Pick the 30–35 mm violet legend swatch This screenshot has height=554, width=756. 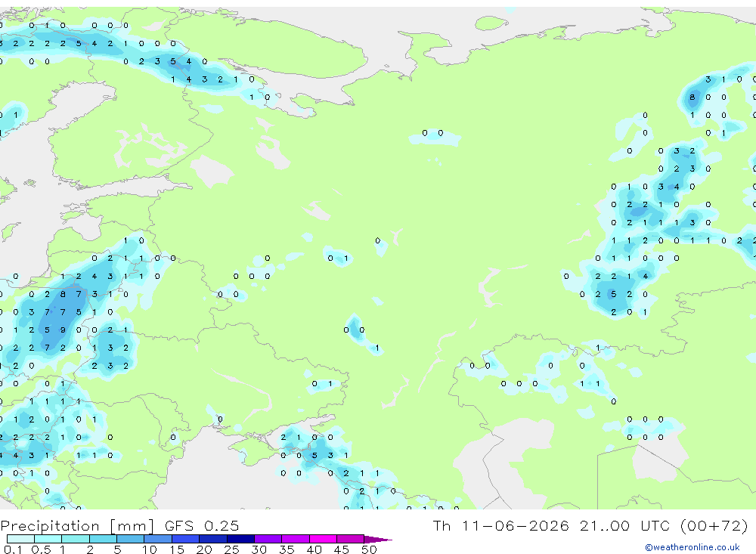[268, 539]
